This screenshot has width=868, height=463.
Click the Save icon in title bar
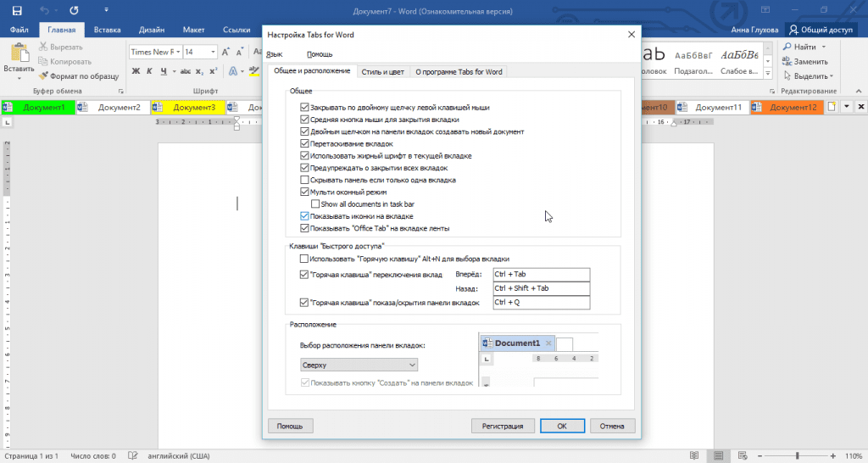[17, 10]
